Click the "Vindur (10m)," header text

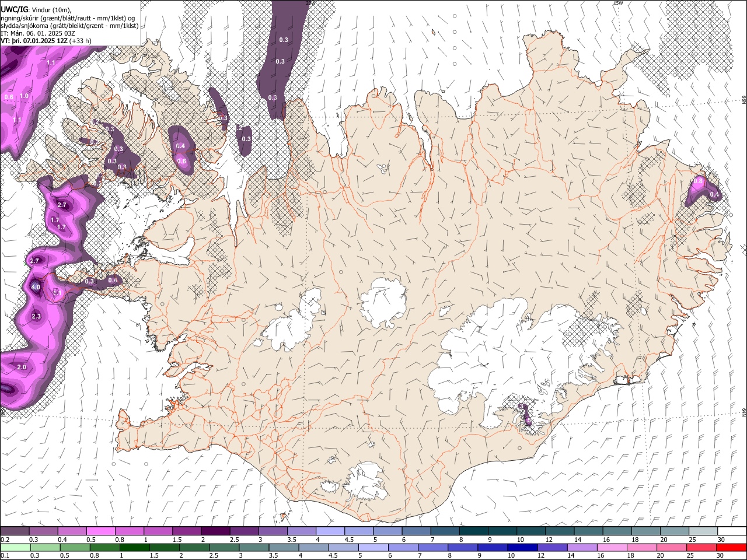[52, 10]
